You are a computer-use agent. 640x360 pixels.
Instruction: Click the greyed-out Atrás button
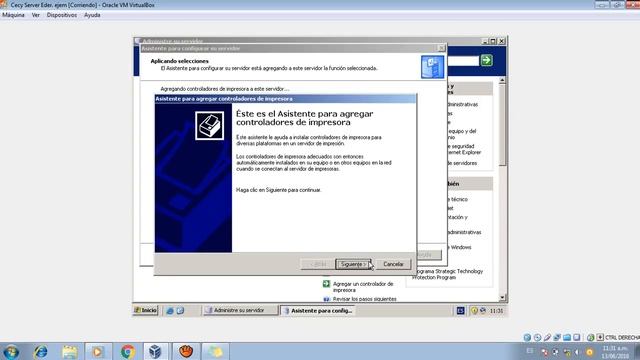(x=318, y=264)
